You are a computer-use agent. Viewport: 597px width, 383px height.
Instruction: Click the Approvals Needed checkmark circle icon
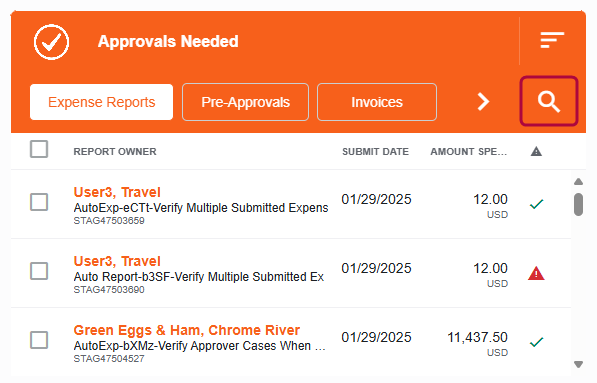[x=51, y=42]
